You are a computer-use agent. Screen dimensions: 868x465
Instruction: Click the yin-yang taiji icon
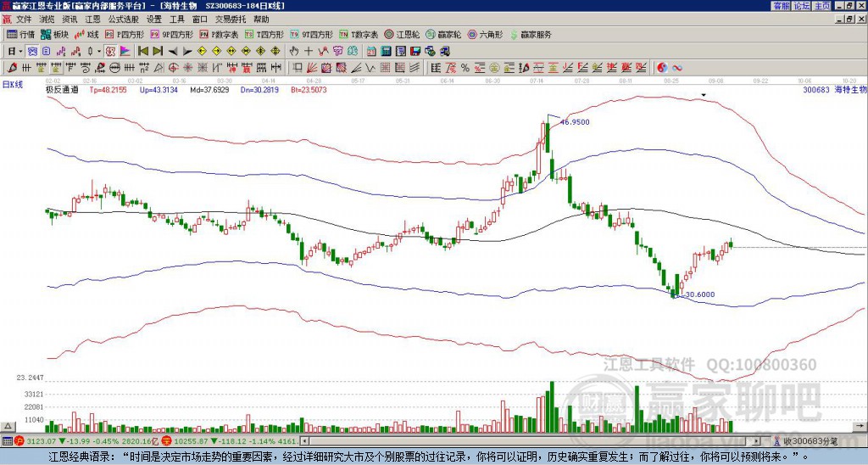tap(662, 68)
